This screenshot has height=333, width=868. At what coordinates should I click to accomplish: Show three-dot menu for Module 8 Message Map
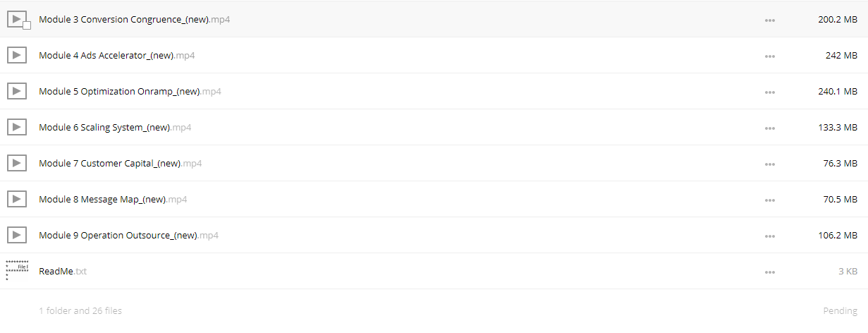[x=770, y=200]
